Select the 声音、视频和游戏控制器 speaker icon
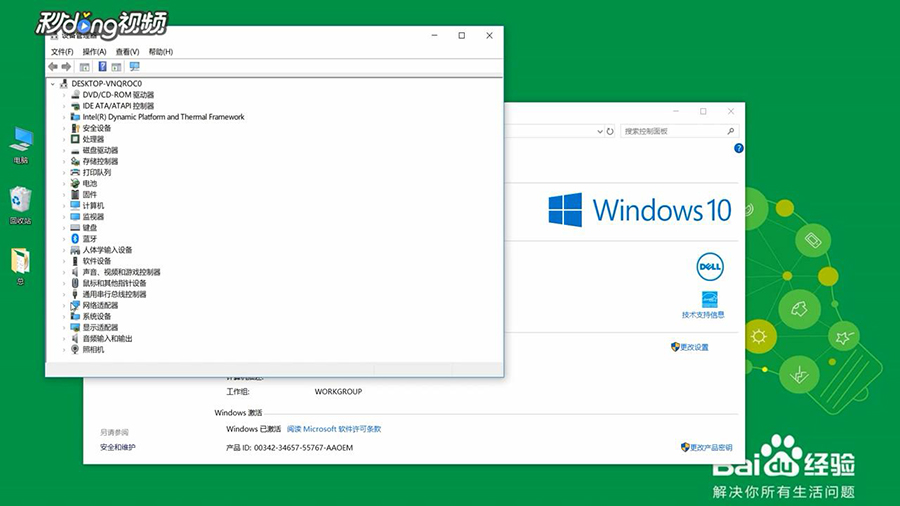The image size is (900, 506). pos(75,272)
